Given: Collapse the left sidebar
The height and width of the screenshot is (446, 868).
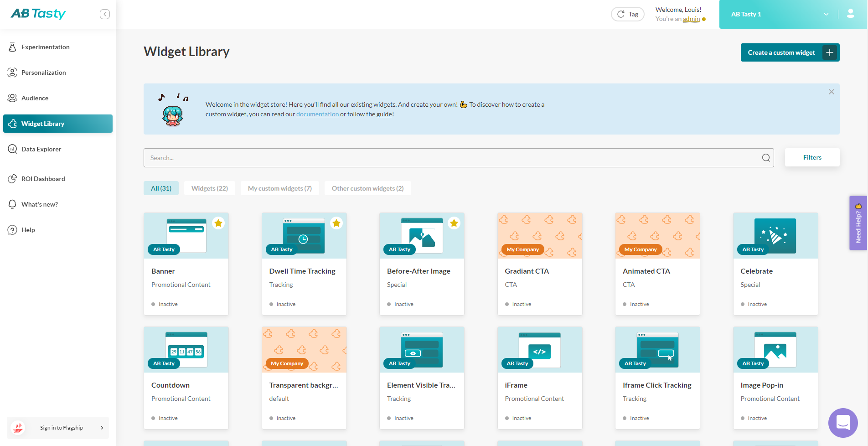Looking at the screenshot, I should [104, 14].
